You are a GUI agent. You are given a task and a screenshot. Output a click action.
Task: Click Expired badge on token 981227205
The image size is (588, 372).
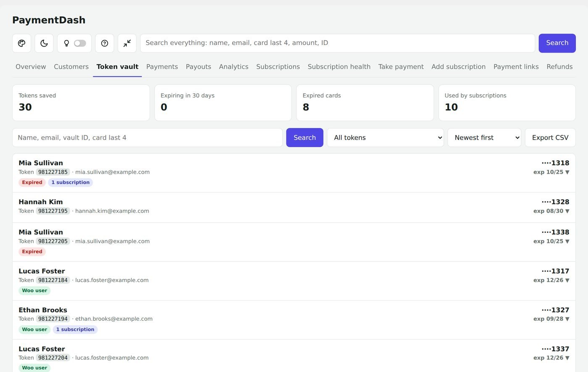(x=32, y=252)
